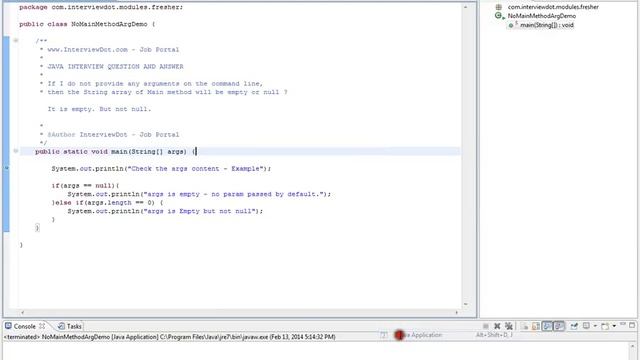Open the Open Console dropdown arrow
This screenshot has width=640, height=360.
click(x=614, y=326)
